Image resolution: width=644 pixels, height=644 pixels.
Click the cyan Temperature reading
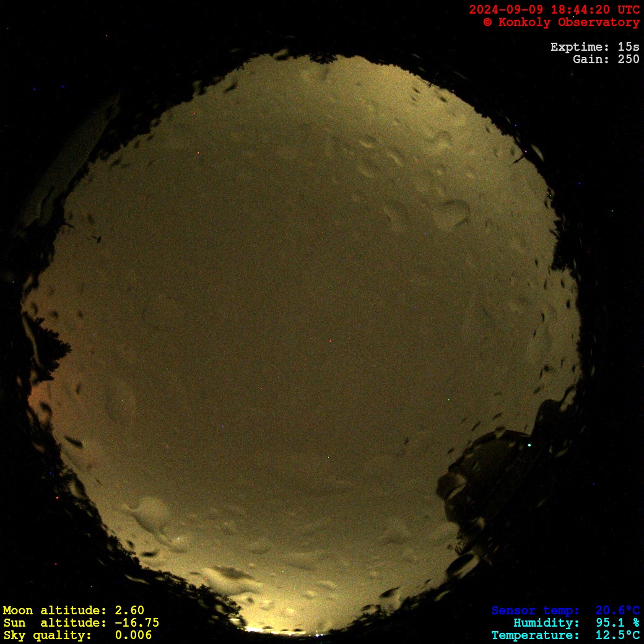coord(565,635)
